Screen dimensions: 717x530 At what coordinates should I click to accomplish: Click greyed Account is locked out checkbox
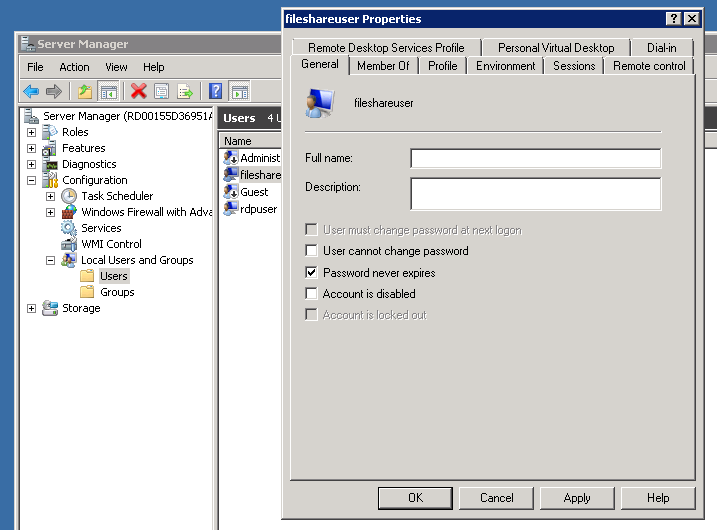(311, 315)
